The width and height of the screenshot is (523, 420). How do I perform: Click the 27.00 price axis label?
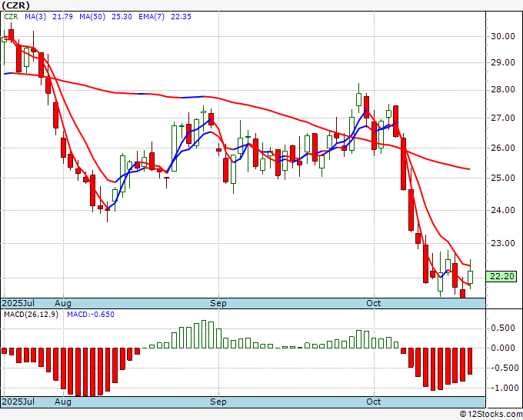coord(503,118)
